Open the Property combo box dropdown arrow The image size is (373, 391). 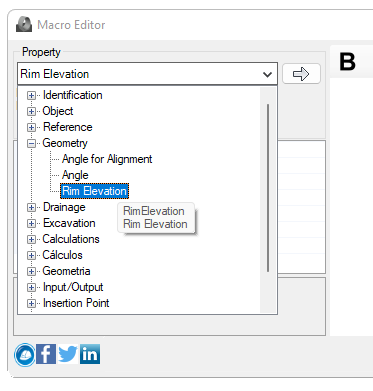pos(267,74)
